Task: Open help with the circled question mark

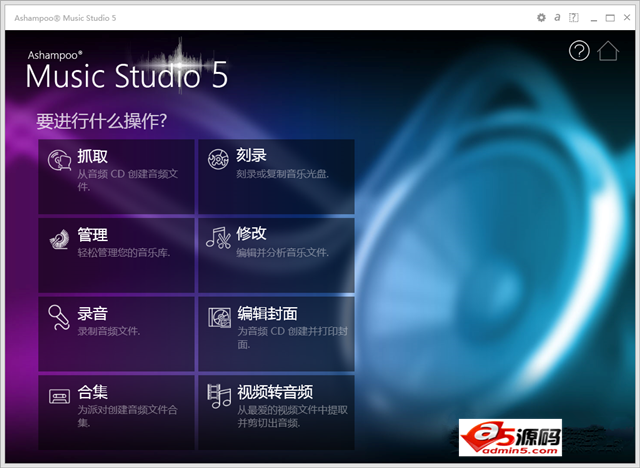Action: point(579,51)
